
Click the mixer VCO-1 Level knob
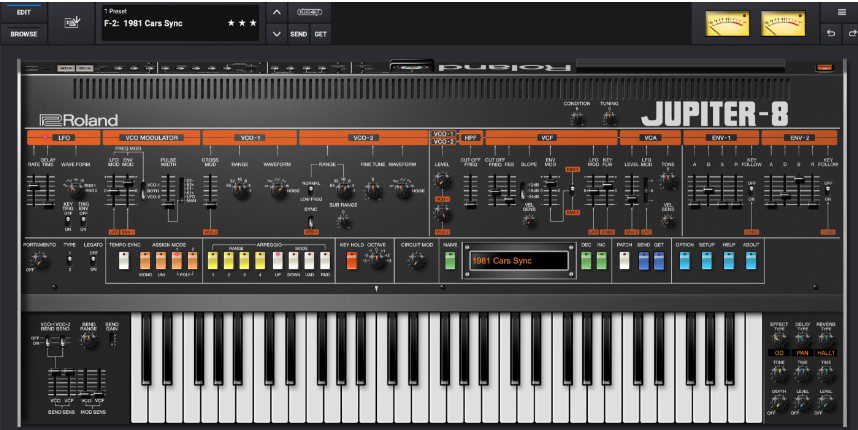click(442, 181)
